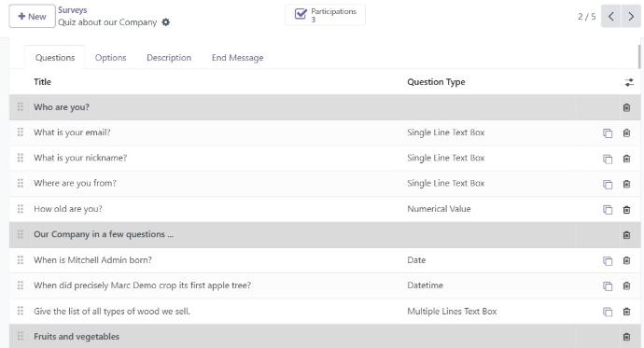Click drag handle of 'When is Mitchell Admin born?'
644x348 pixels.
click(21, 260)
